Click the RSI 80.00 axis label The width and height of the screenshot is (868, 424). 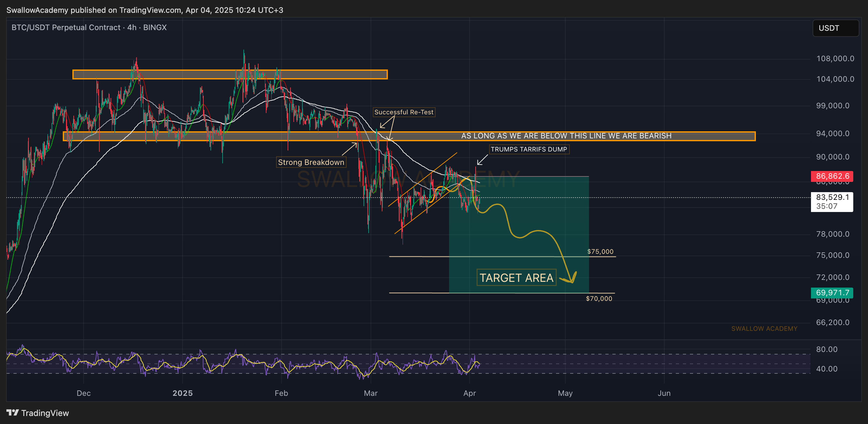[x=827, y=349]
